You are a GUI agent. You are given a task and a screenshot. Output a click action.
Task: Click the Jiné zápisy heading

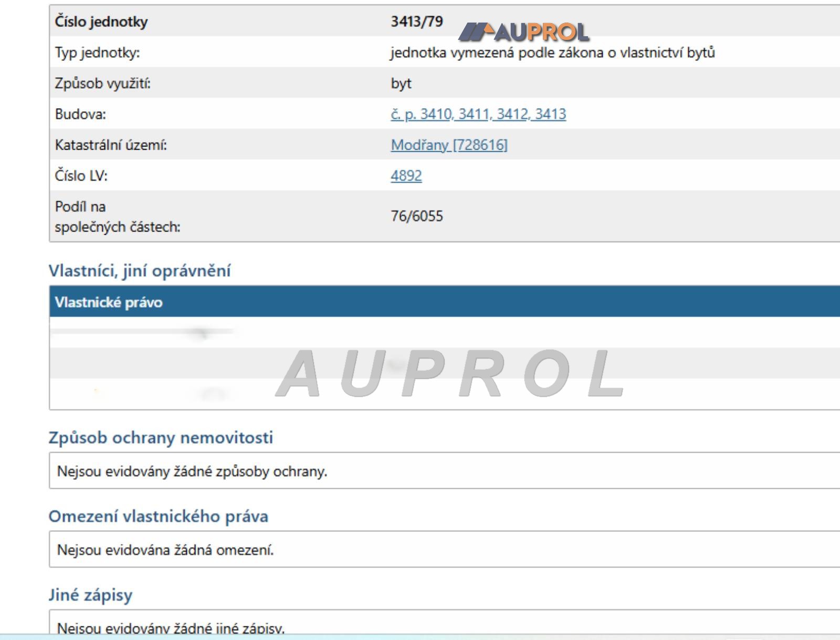point(90,595)
